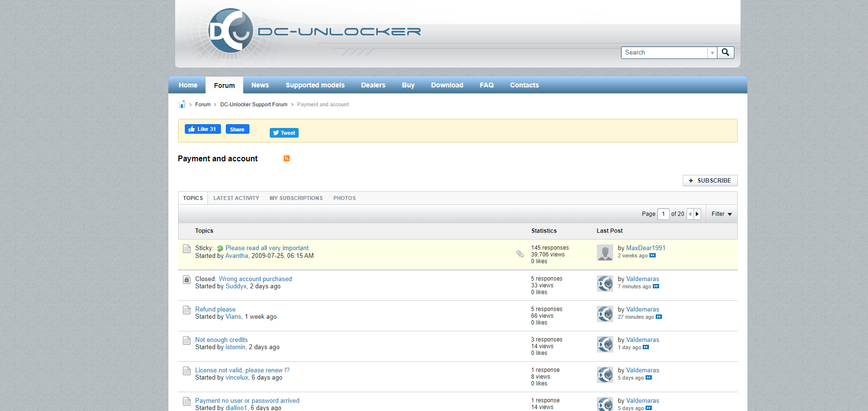868x411 pixels.
Task: Click the DC-Unlocker logo
Action: tap(314, 31)
